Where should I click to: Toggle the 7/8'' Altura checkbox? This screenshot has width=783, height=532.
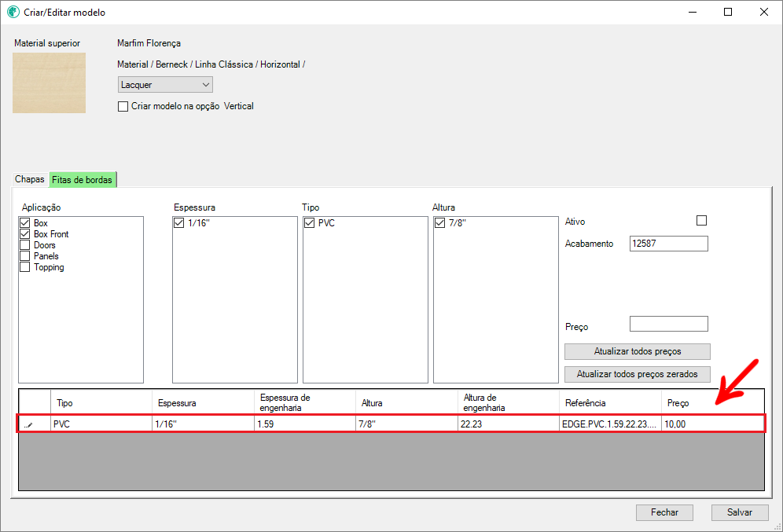pos(440,224)
